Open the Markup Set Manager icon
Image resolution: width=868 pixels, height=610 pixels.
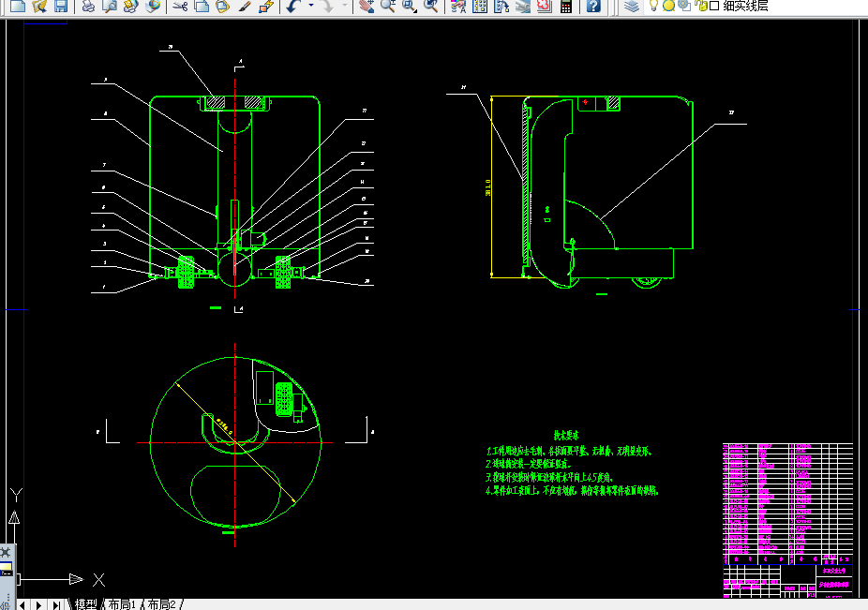pyautogui.click(x=545, y=6)
